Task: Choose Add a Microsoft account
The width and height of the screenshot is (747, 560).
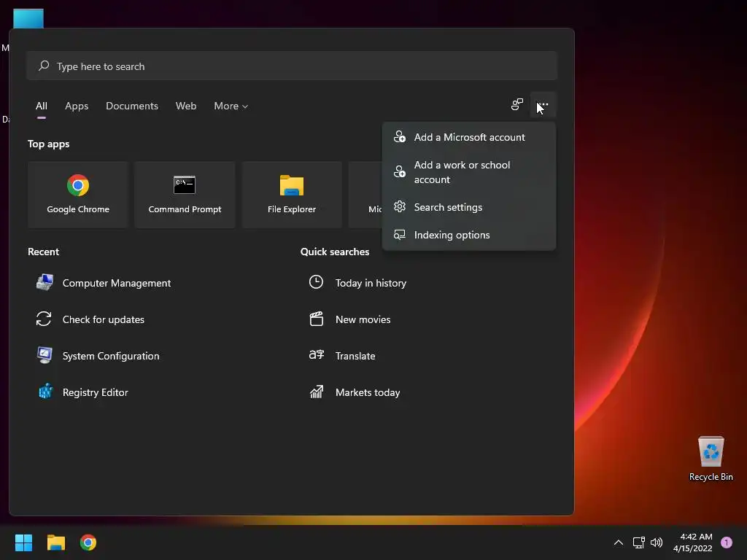Action: [469, 137]
